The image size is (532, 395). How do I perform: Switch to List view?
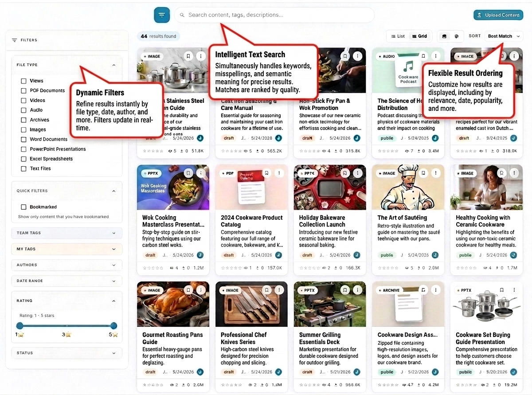coord(398,36)
